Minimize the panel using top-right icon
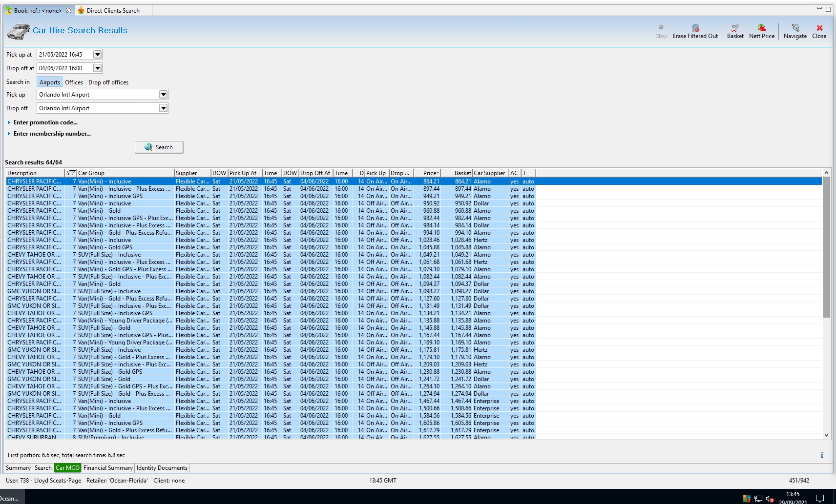The width and height of the screenshot is (836, 504). pos(819,9)
